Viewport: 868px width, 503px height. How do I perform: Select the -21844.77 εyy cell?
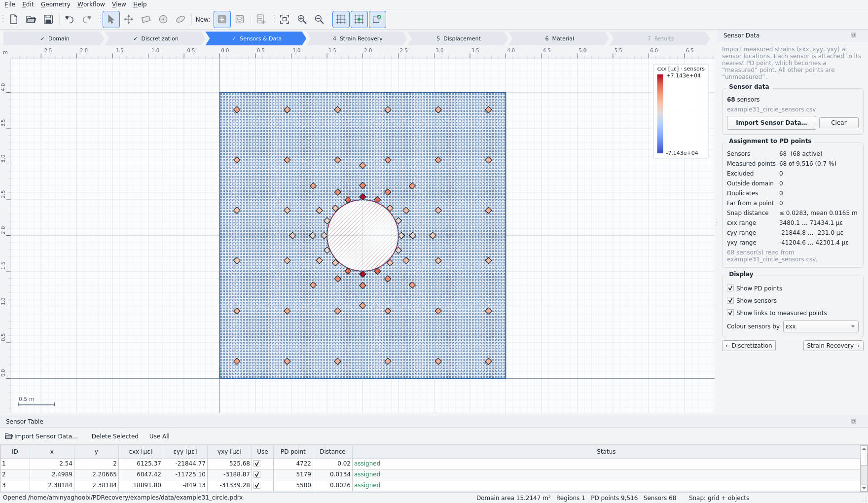[185, 464]
